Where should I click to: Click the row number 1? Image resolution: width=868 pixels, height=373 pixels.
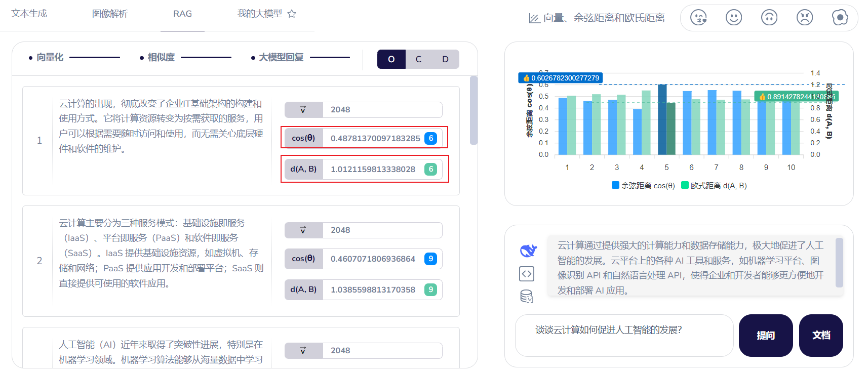(40, 140)
